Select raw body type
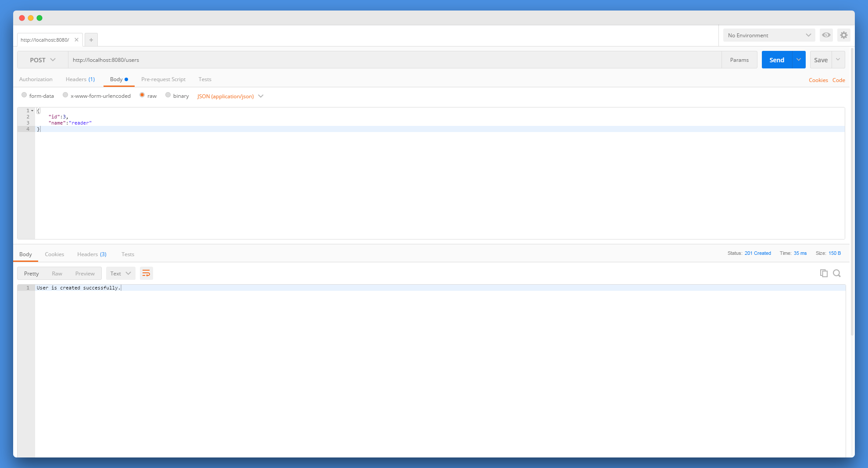Image resolution: width=868 pixels, height=468 pixels. click(142, 95)
